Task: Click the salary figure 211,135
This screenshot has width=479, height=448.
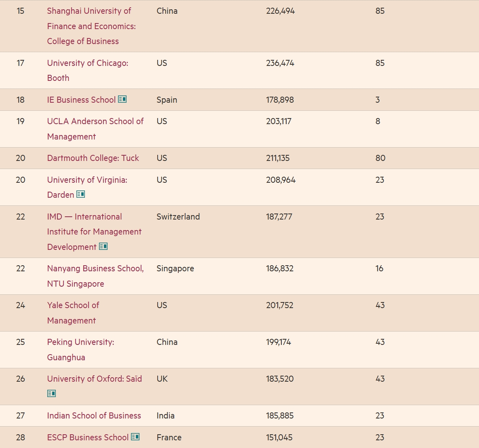Action: tap(278, 158)
